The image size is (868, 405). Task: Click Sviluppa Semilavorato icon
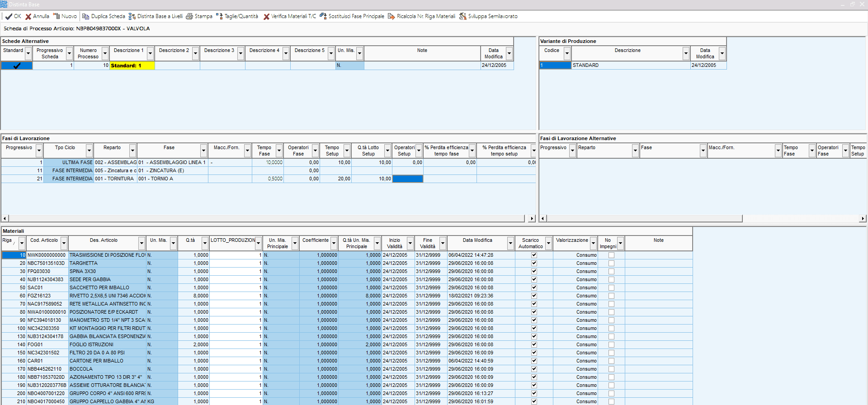(x=463, y=16)
